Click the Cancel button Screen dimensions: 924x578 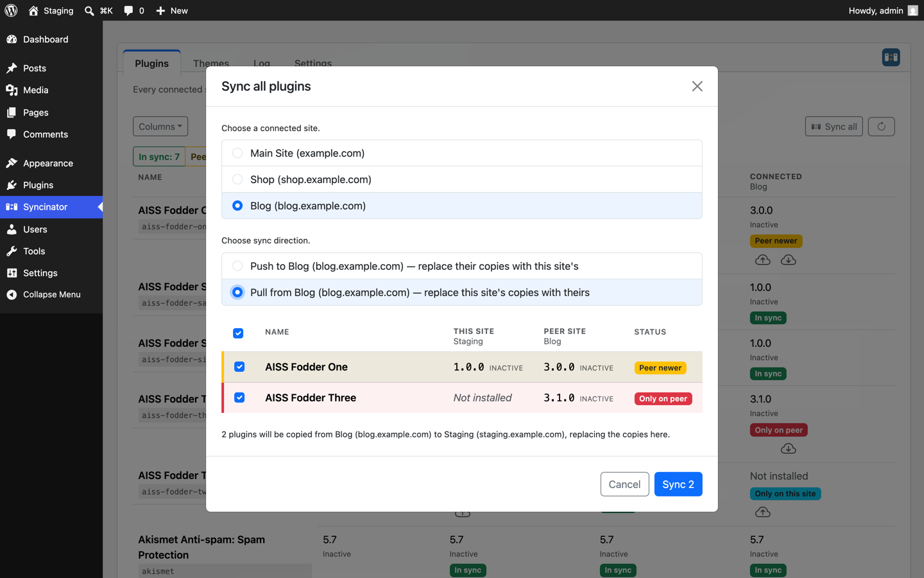click(624, 484)
